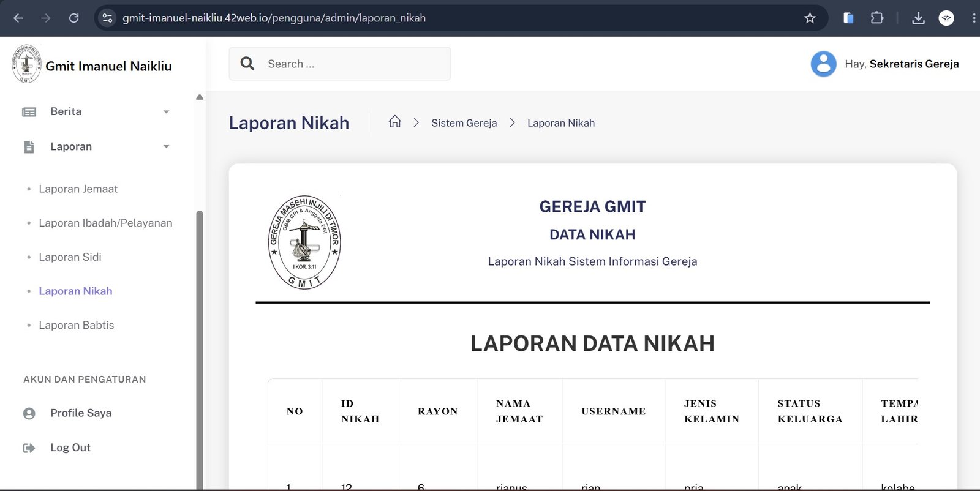Bookmark this page with the star icon
Screen dimensions: 980x491
tap(810, 18)
